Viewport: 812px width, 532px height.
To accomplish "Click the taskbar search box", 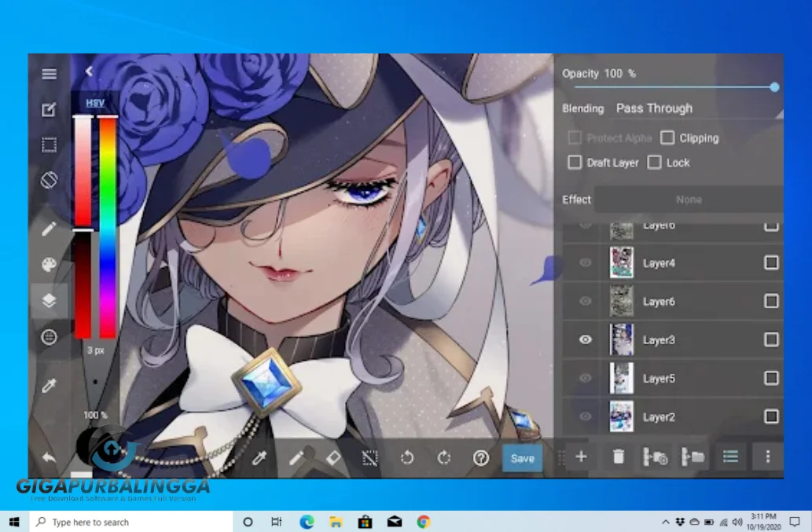I will click(131, 522).
